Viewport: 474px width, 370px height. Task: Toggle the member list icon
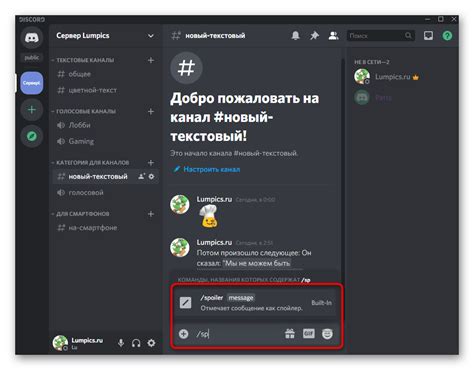[333, 35]
